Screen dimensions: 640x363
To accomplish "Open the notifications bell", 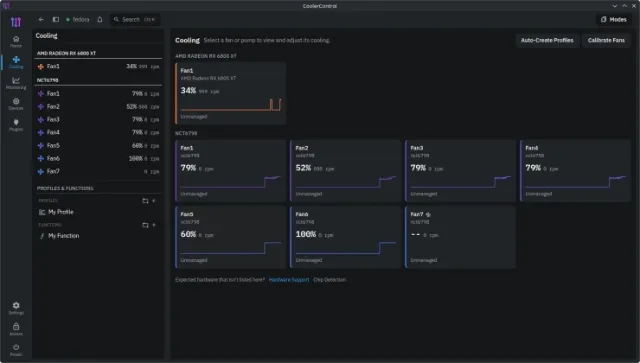I will pyautogui.click(x=100, y=19).
